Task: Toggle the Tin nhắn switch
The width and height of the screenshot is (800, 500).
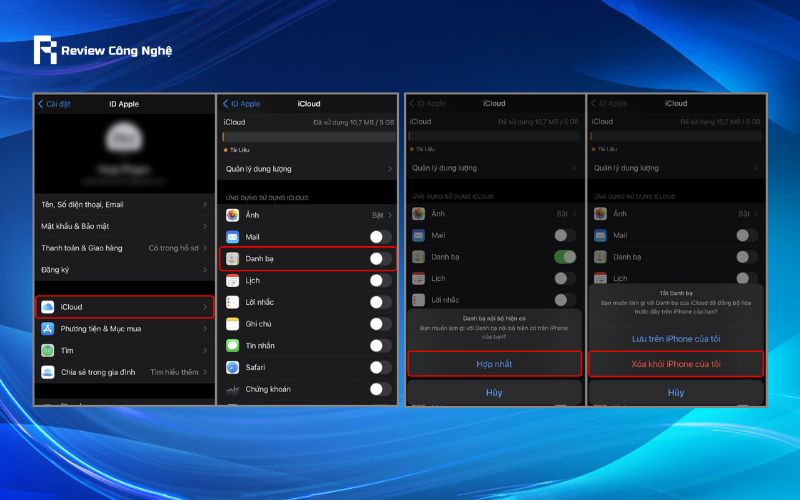Action: (x=381, y=345)
